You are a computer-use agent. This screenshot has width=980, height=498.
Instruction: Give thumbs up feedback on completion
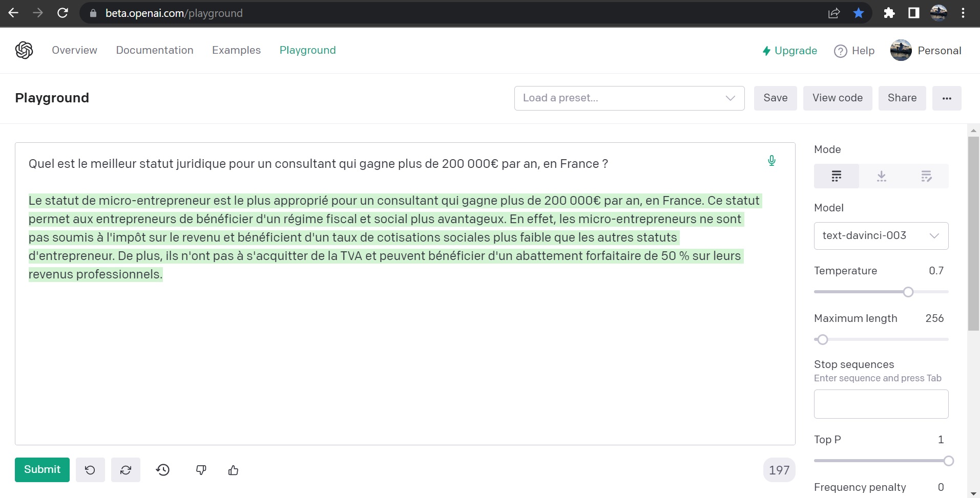[234, 470]
